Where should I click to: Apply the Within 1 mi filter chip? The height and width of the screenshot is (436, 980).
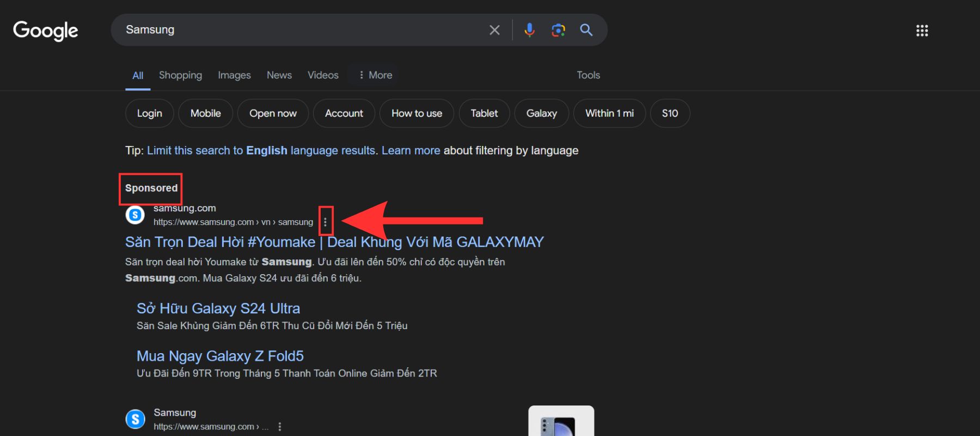(x=609, y=113)
